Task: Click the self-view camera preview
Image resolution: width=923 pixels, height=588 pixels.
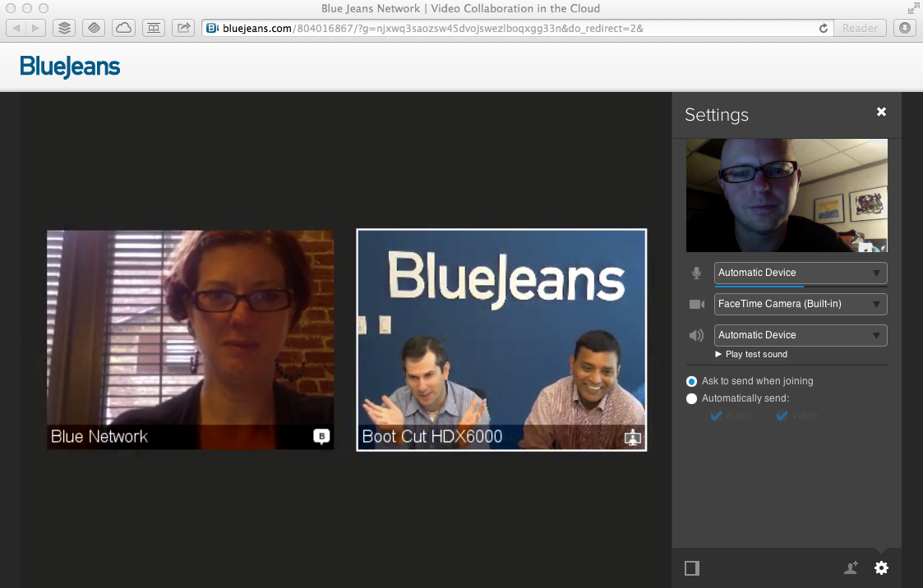Action: (787, 195)
